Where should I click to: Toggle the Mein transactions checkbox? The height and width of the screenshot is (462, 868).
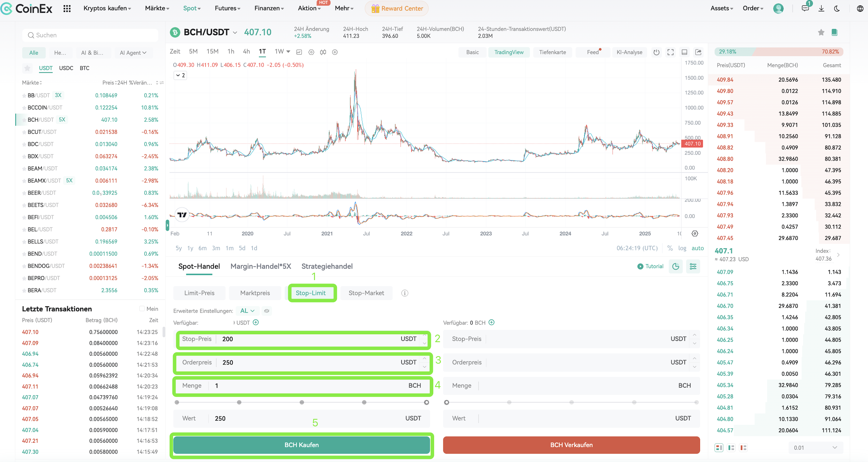tap(142, 308)
